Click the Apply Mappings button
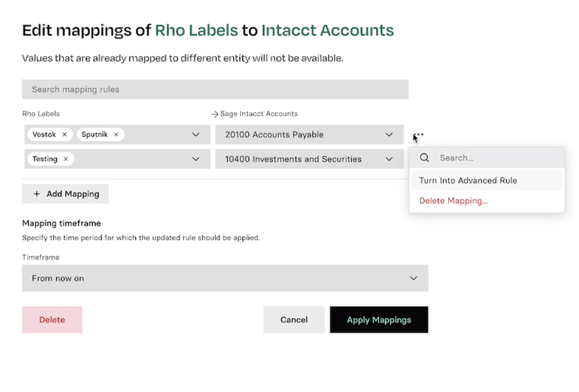 point(379,320)
